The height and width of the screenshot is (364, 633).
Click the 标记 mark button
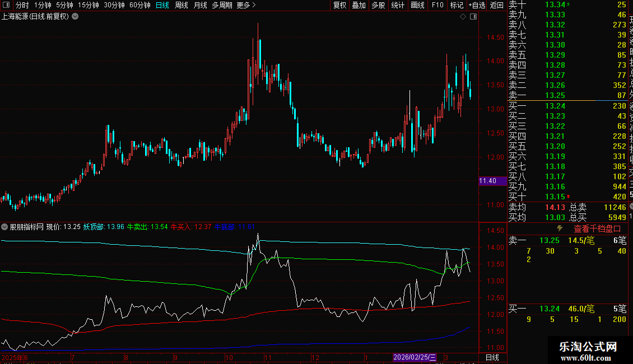tap(457, 5)
